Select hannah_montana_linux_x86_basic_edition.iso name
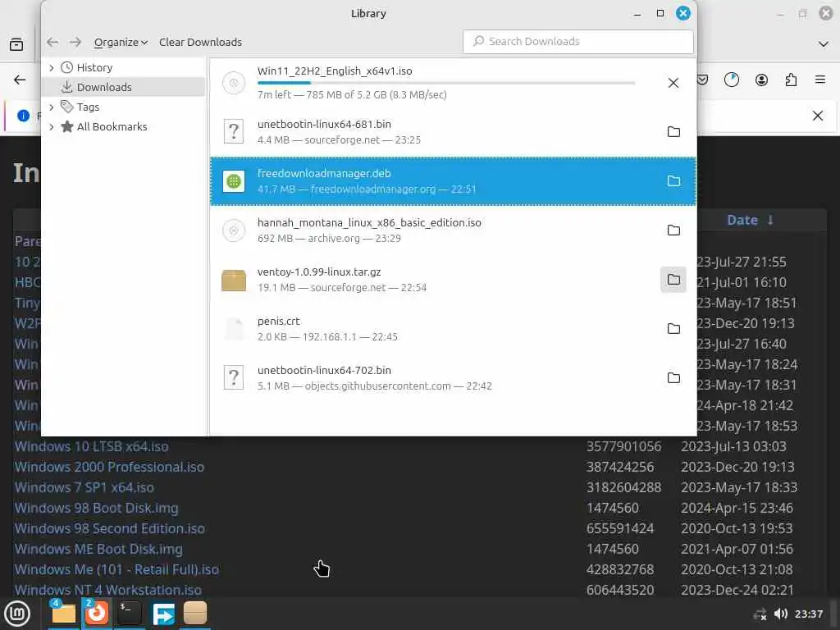Image resolution: width=840 pixels, height=630 pixels. [369, 223]
